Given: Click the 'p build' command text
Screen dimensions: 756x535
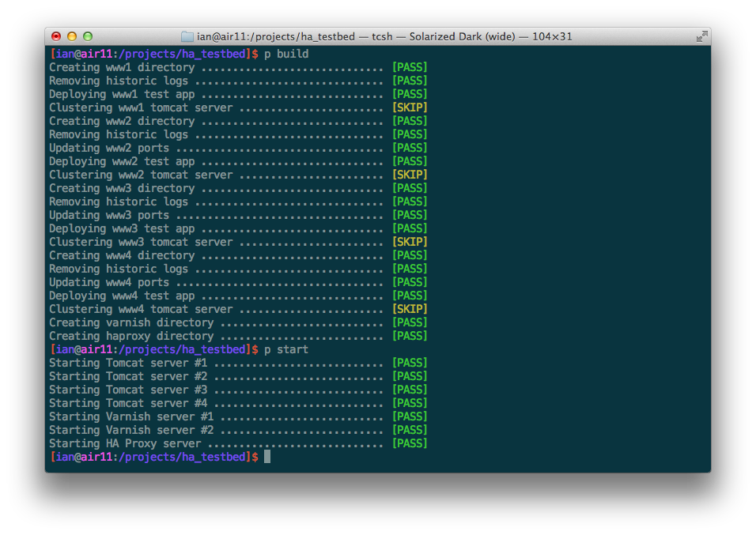Looking at the screenshot, I should click(286, 54).
